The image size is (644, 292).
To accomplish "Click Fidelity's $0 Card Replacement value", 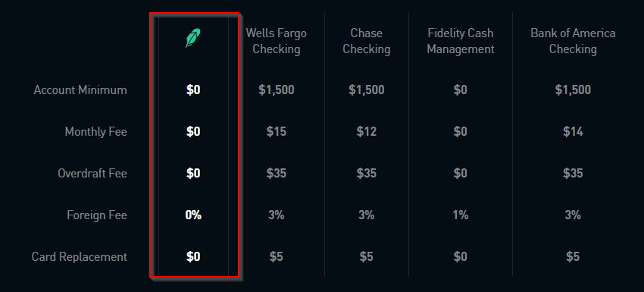I will click(x=461, y=257).
